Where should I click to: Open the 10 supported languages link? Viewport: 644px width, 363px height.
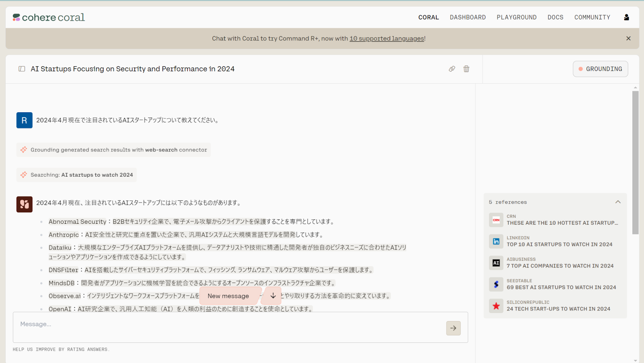pyautogui.click(x=386, y=38)
